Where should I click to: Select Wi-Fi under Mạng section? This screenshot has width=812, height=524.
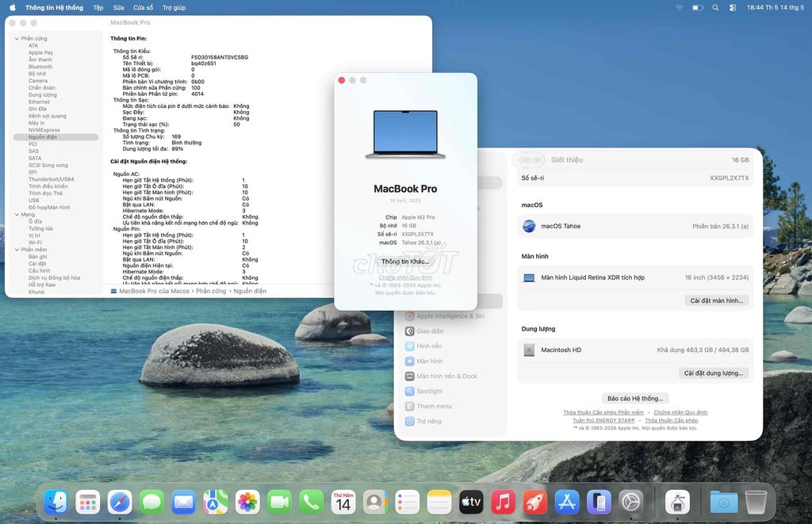[35, 243]
